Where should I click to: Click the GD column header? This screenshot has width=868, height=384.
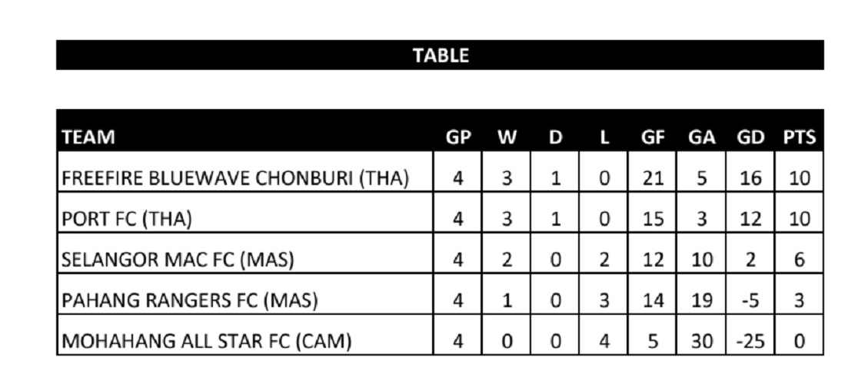pyautogui.click(x=750, y=138)
